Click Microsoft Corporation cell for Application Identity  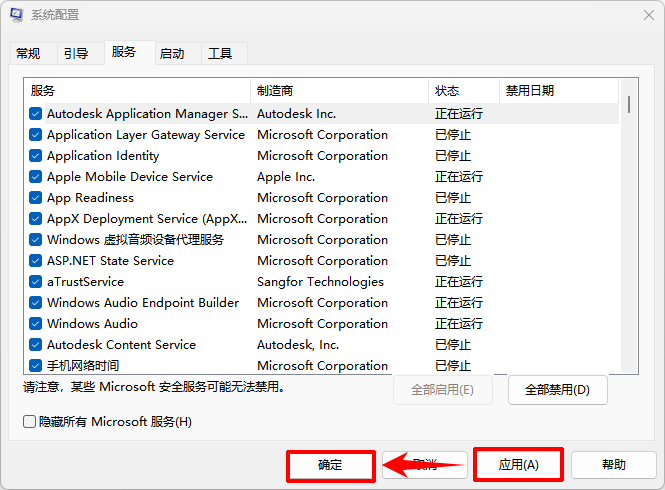pos(322,156)
